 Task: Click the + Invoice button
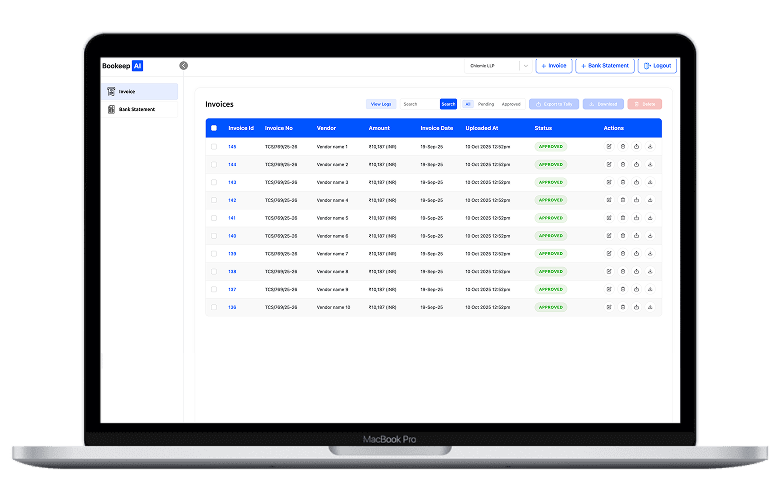point(554,66)
